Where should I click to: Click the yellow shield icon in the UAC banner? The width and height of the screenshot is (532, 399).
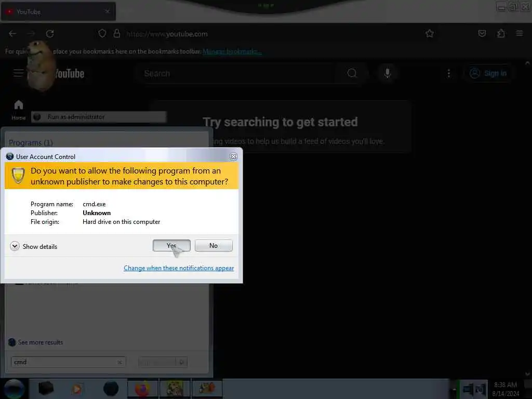point(18,176)
